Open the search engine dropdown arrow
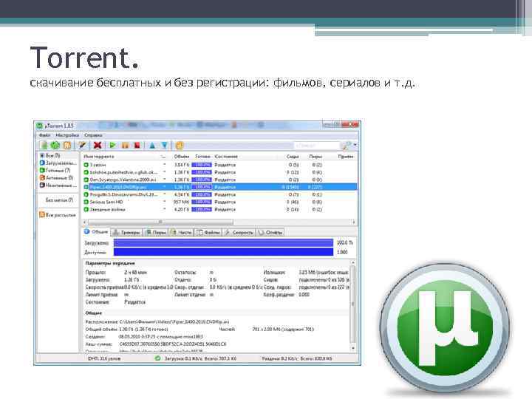Image resolution: width=532 pixels, height=399 pixels. pyautogui.click(x=355, y=146)
